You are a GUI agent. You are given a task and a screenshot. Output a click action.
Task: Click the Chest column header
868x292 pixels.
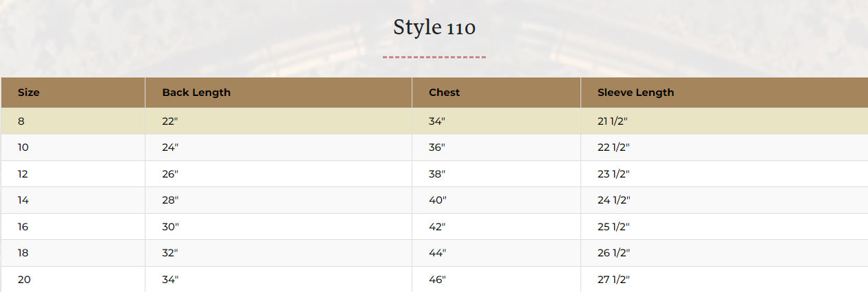pyautogui.click(x=444, y=93)
